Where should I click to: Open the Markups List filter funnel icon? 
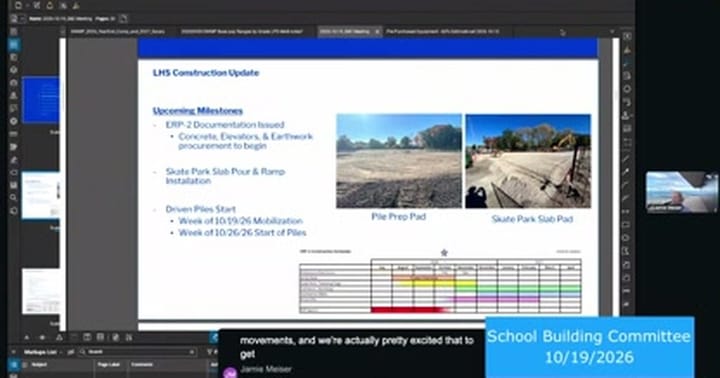point(209,352)
